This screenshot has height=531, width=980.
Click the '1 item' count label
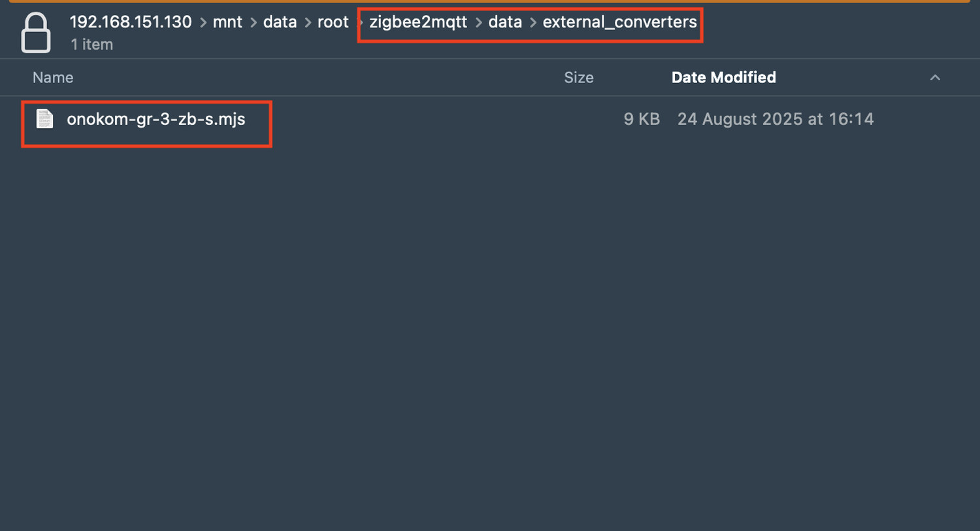[91, 44]
